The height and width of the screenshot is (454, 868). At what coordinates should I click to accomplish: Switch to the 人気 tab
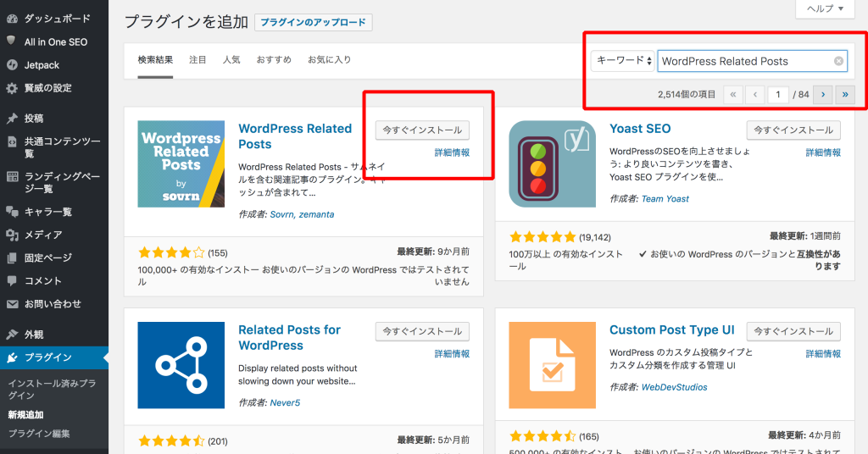click(231, 60)
